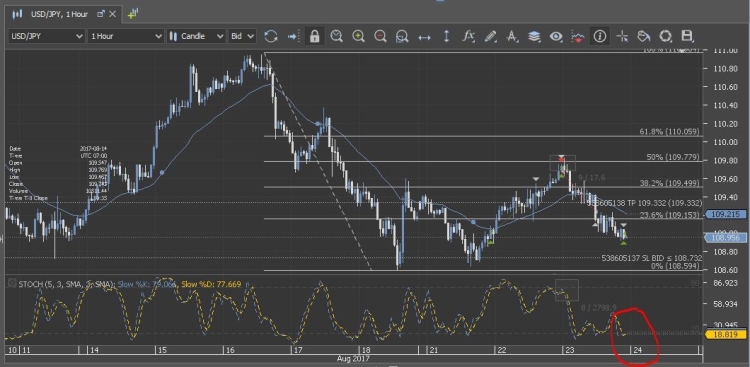Add a new chart tab
Screen dimensions: 750x367
(132, 14)
